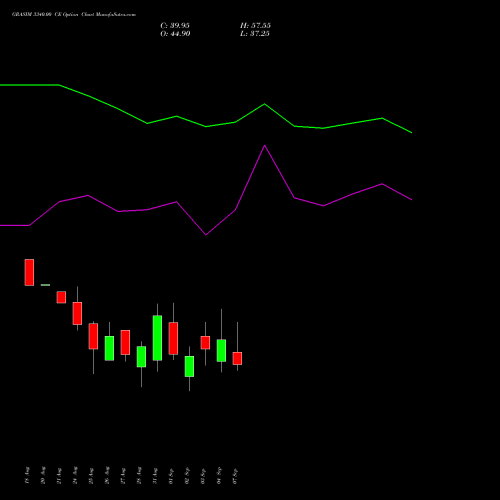The image size is (500, 500).
Task: Select the red candlestick for 24 Aug
Action: tap(77, 313)
